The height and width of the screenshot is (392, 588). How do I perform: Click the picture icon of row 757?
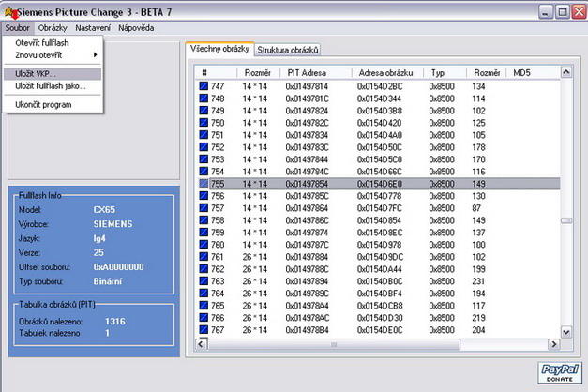(204, 208)
